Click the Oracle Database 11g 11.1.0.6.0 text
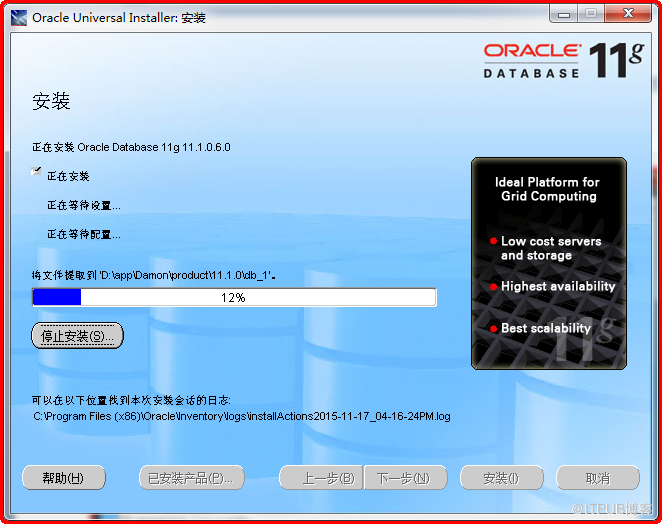 (154, 147)
